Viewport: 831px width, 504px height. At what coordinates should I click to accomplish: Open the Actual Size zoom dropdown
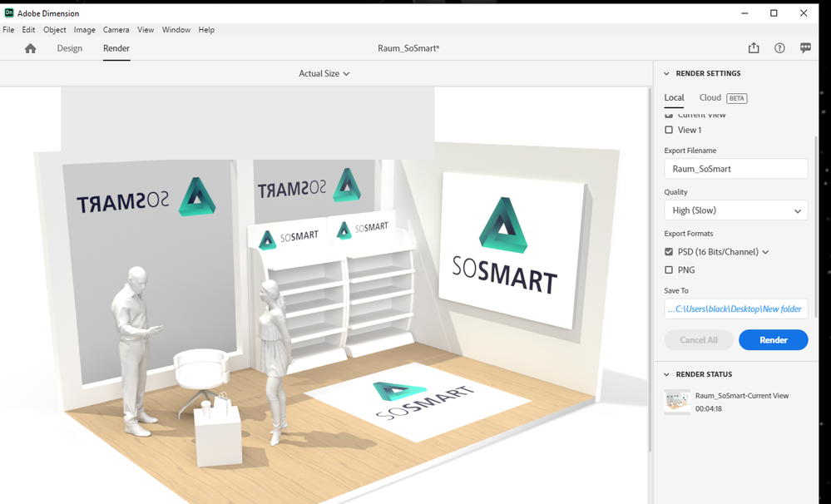click(x=324, y=74)
